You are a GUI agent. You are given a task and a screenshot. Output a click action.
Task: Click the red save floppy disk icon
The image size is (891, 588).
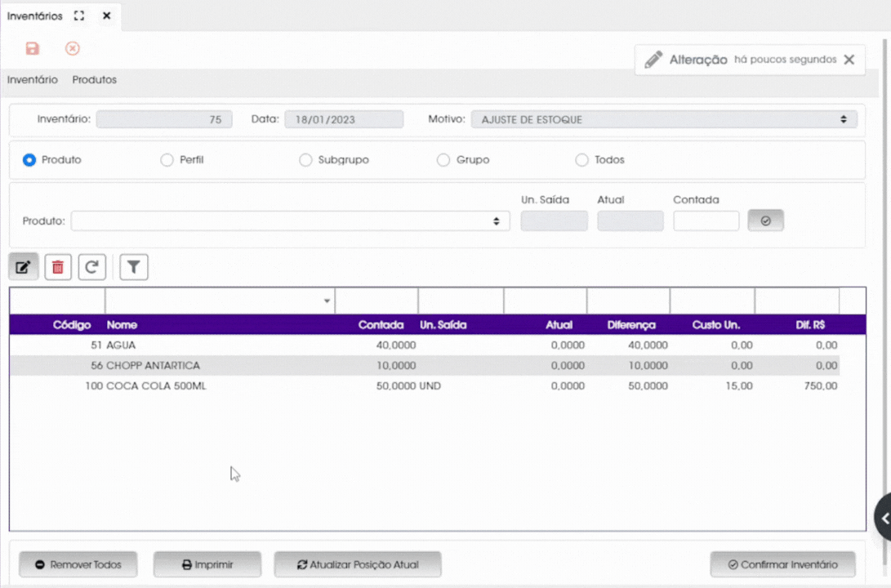click(33, 48)
